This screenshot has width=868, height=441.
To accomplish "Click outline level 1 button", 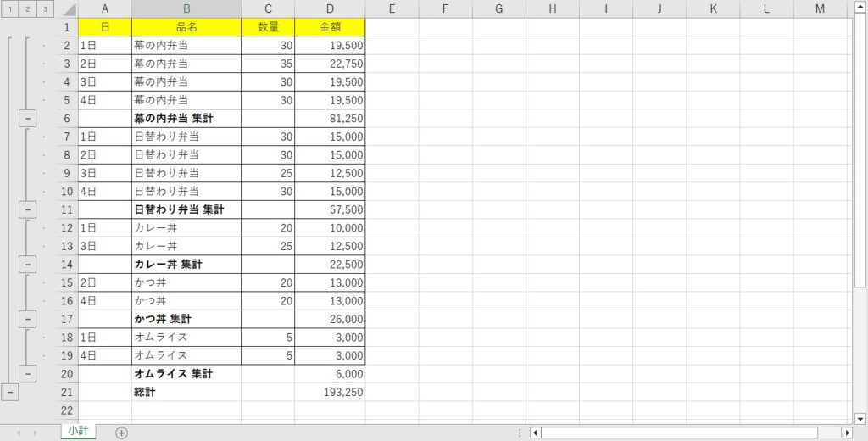I will [10, 9].
